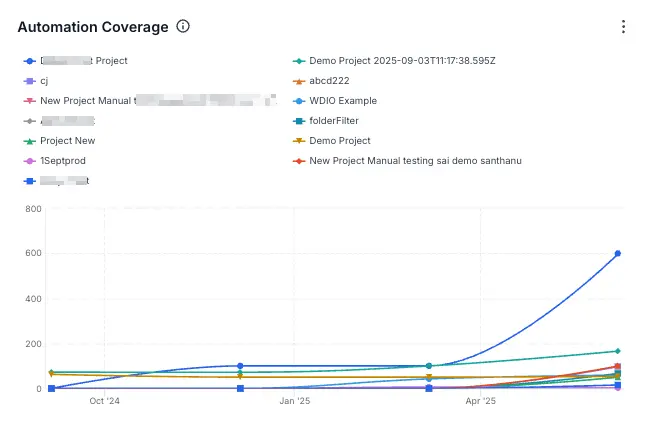Toggle the Project New series label
The image size is (648, 421).
point(67,141)
